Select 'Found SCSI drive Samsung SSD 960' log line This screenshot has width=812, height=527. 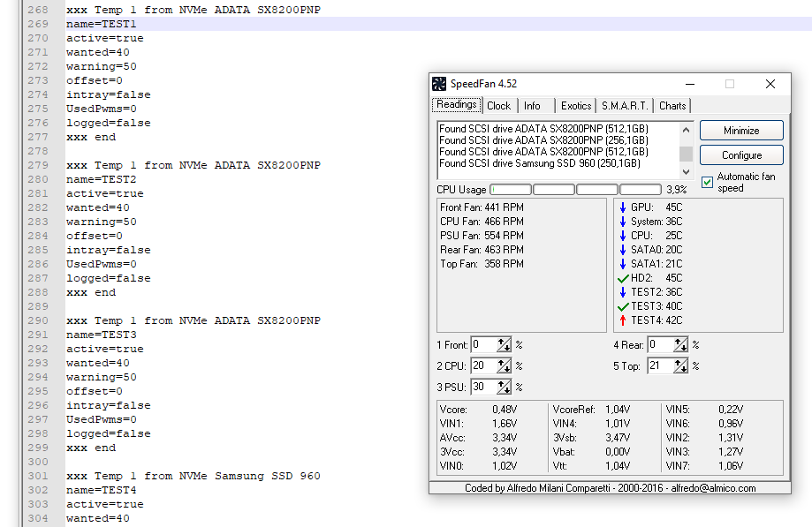coord(540,163)
